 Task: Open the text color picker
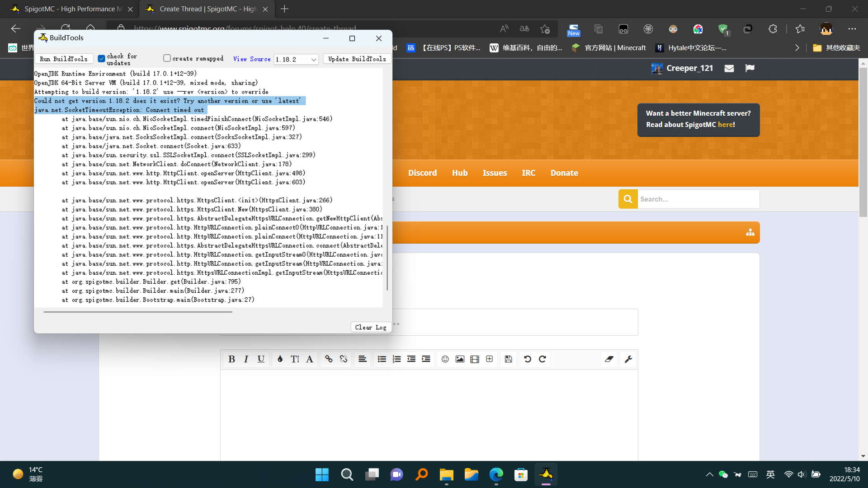pos(279,359)
